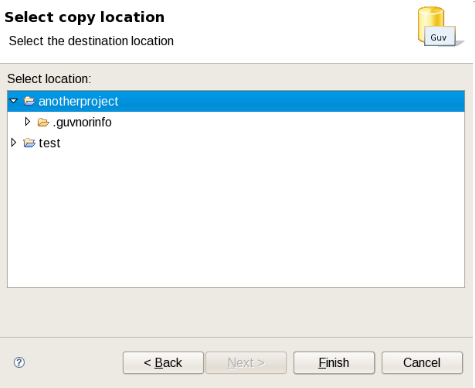Click the 'Select copy location' title
The height and width of the screenshot is (388, 475).
click(84, 17)
